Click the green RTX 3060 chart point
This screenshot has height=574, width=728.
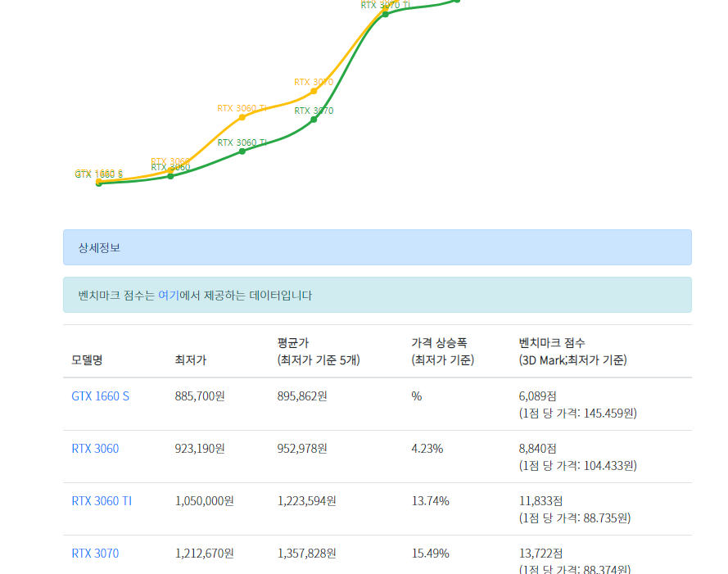[170, 176]
